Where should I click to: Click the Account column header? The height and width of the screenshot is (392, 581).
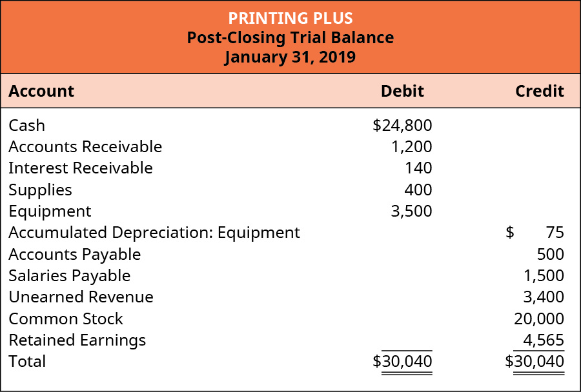tap(41, 92)
